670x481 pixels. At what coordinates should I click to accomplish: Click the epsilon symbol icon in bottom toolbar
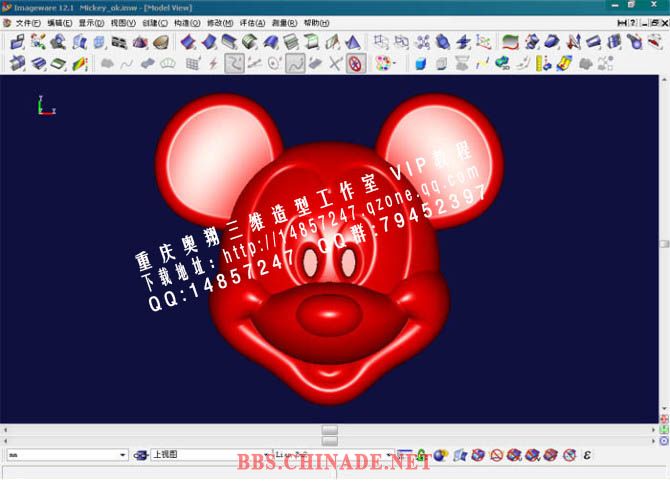587,455
